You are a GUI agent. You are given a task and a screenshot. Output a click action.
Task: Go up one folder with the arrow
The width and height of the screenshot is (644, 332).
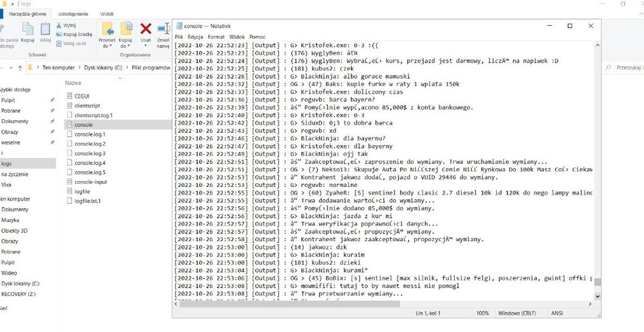[x=20, y=68]
